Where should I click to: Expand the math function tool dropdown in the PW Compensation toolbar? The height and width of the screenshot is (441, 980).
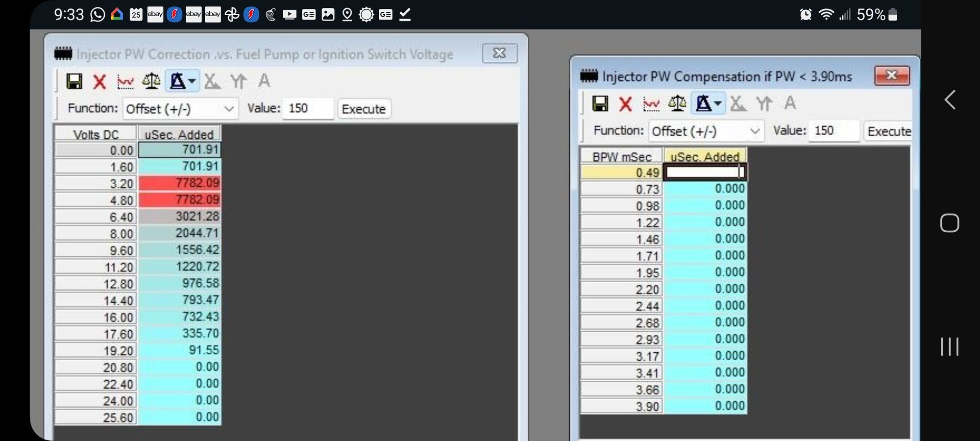[x=718, y=104]
